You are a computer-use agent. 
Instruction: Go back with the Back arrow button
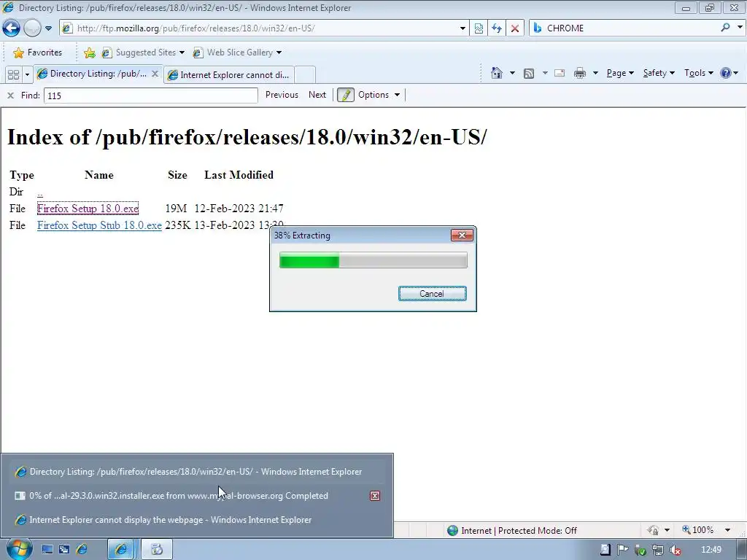point(12,28)
